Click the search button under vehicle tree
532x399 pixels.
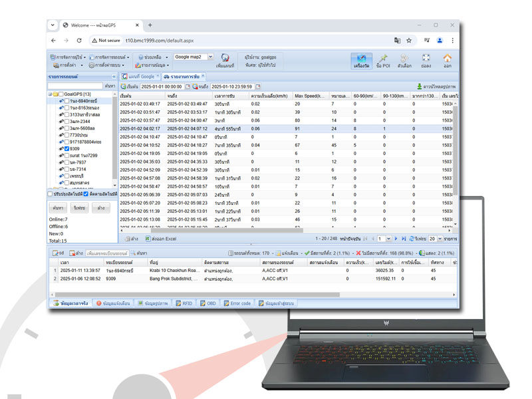coord(58,207)
